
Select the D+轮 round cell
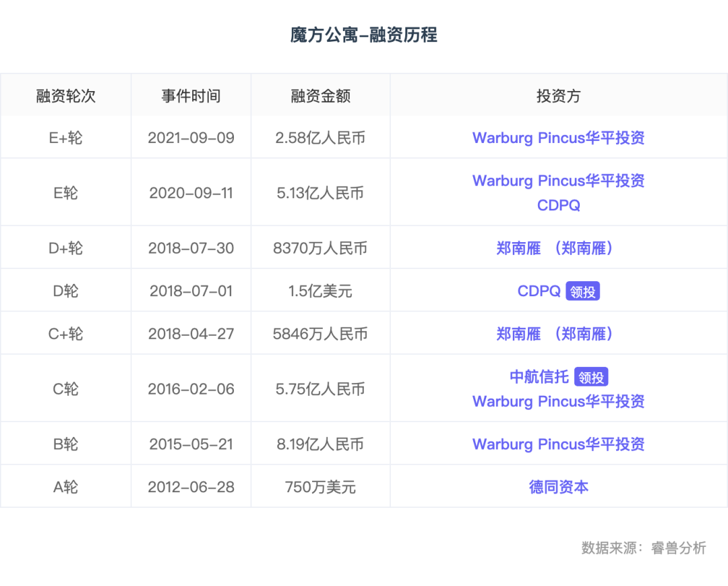(65, 248)
